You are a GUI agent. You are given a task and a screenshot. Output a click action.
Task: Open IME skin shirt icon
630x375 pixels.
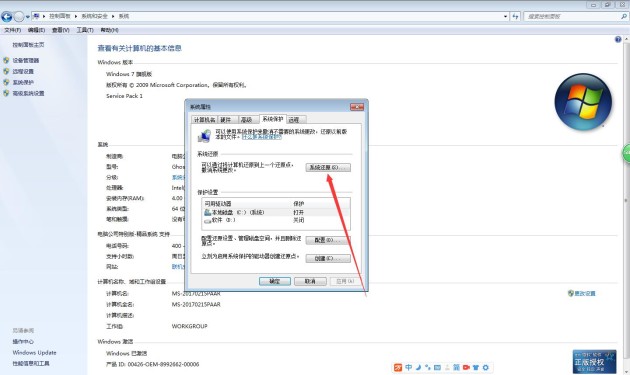(476, 367)
